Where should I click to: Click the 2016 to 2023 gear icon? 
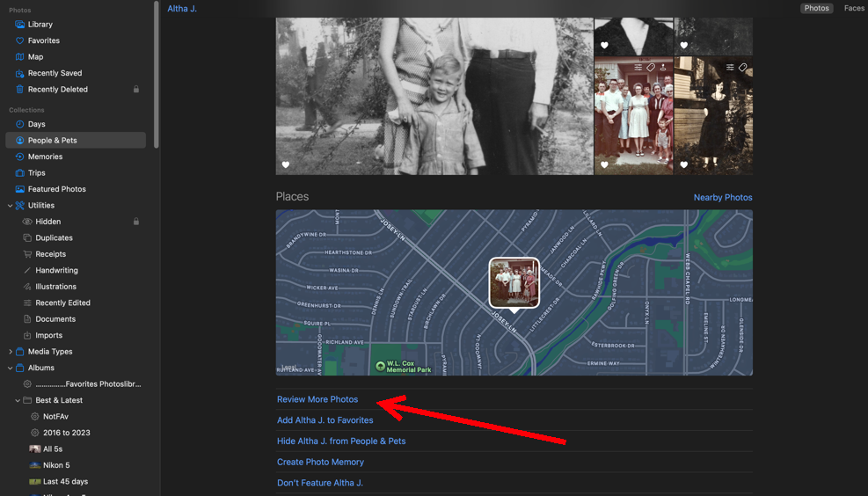[x=35, y=433]
